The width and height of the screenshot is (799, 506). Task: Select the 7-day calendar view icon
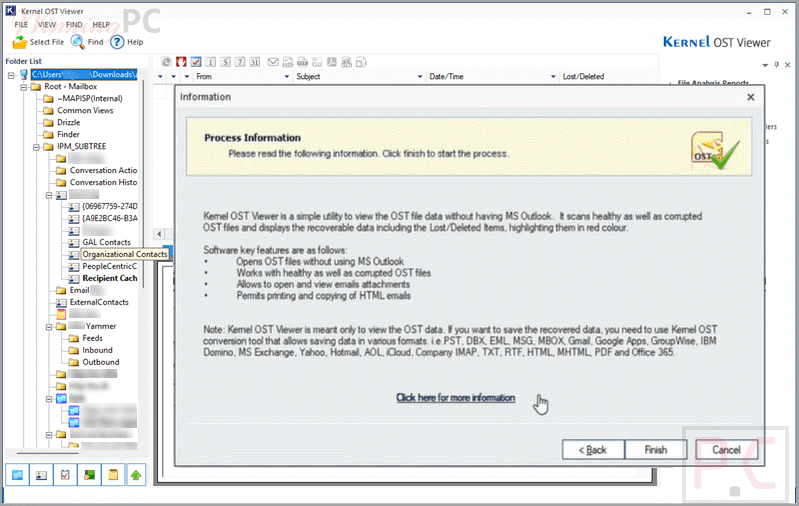tap(240, 62)
